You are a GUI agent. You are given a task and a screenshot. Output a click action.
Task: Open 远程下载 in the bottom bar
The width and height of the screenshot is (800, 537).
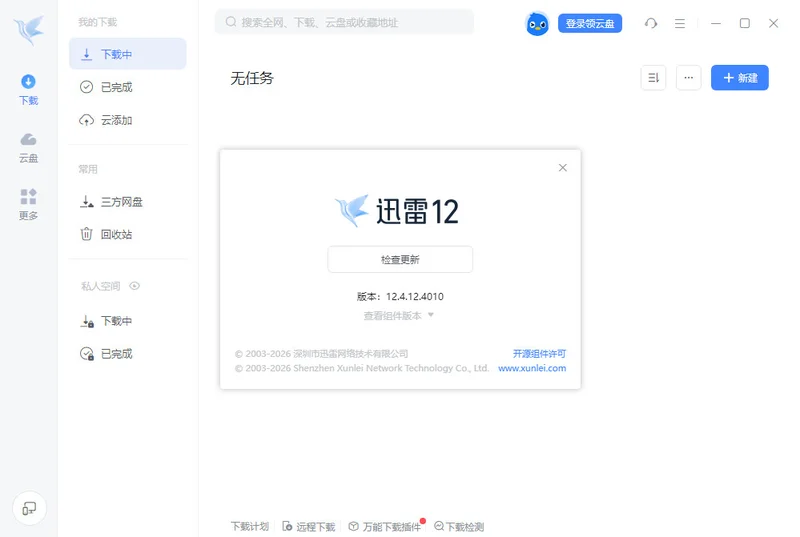tap(309, 526)
